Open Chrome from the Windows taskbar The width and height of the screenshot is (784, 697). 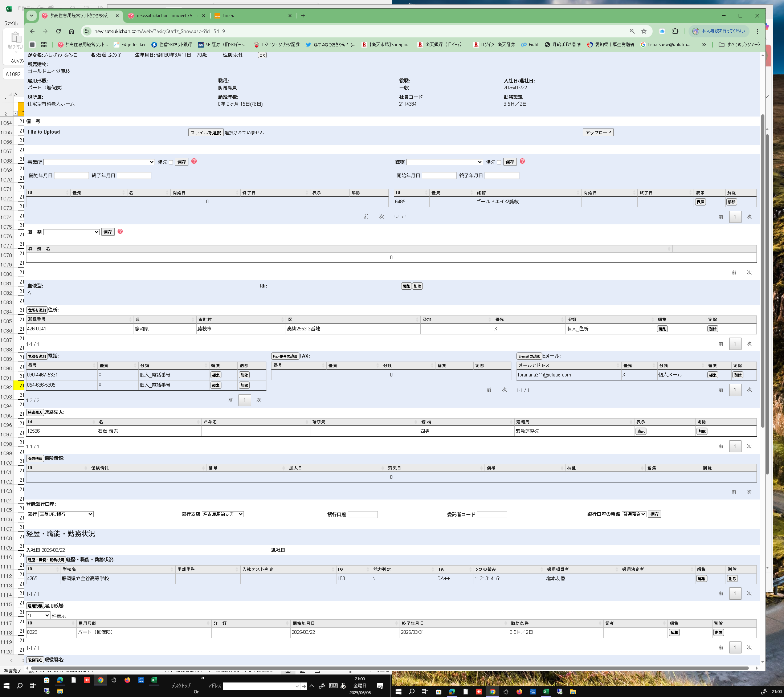101,680
